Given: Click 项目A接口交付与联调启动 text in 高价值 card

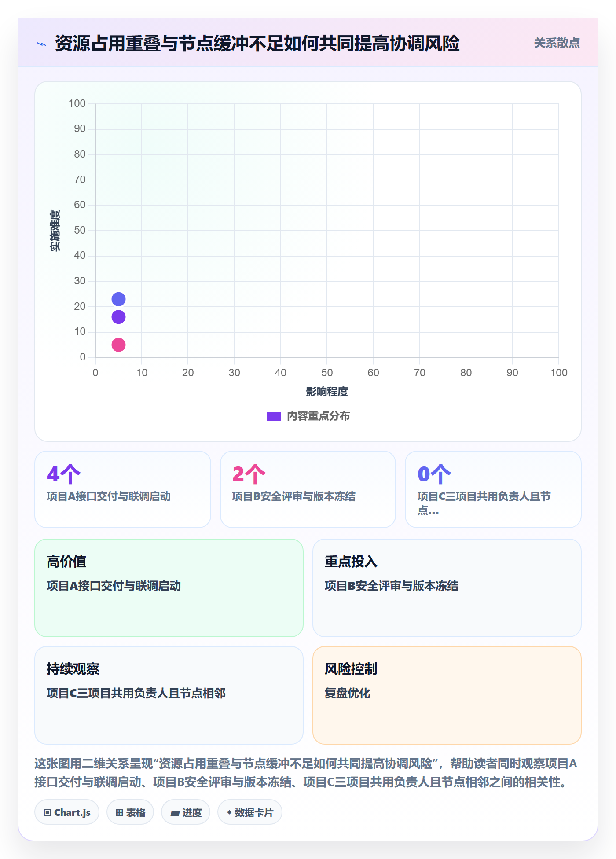Looking at the screenshot, I should click(x=114, y=586).
